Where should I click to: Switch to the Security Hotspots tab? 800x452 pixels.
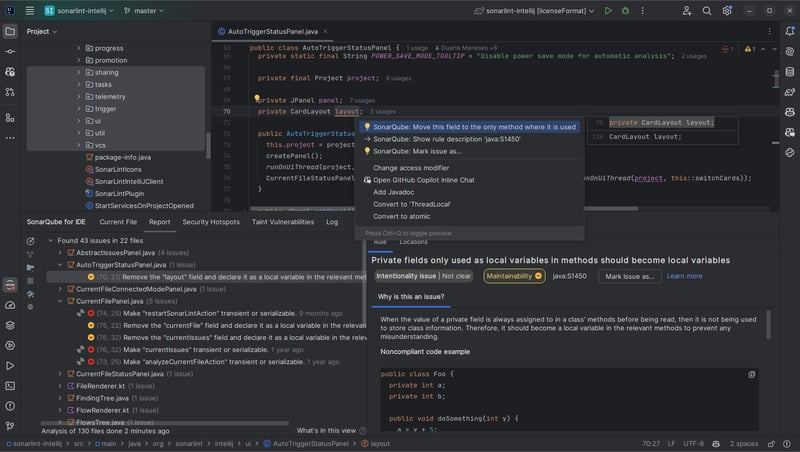211,222
